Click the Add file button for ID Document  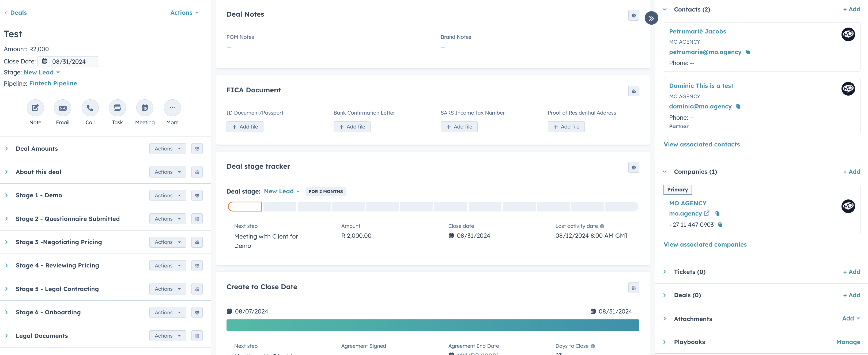(245, 126)
